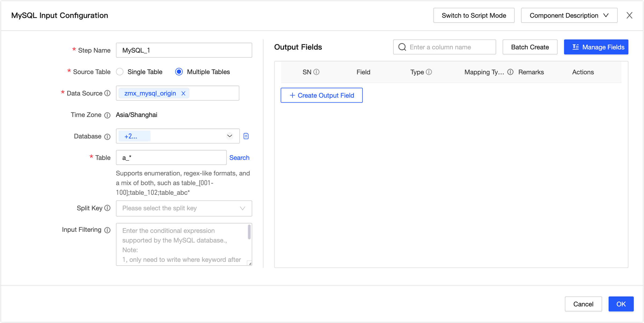Image resolution: width=644 pixels, height=323 pixels.
Task: Click the Input Filtering info icon
Action: [x=107, y=230]
